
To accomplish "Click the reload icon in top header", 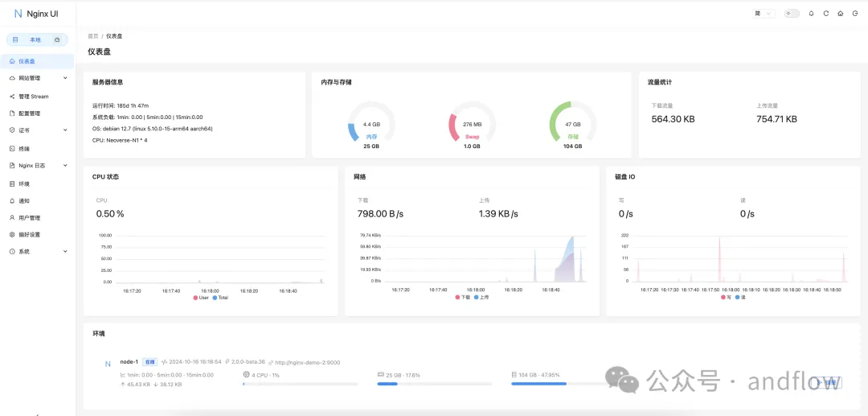I will pyautogui.click(x=825, y=14).
